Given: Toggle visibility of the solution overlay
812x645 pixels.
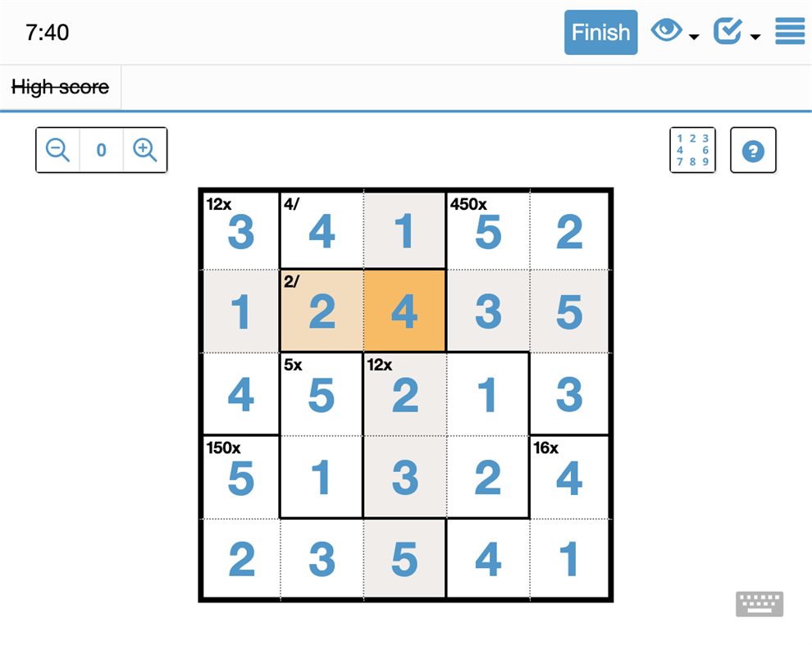Looking at the screenshot, I should click(666, 31).
